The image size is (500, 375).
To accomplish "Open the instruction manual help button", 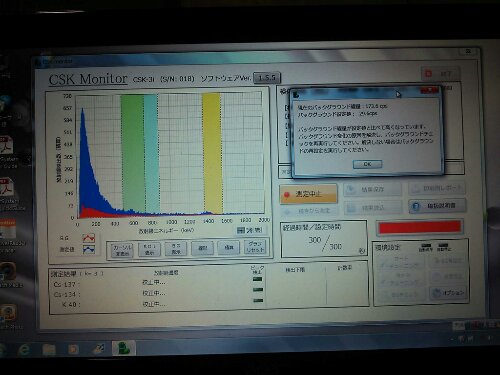I will click(x=437, y=206).
